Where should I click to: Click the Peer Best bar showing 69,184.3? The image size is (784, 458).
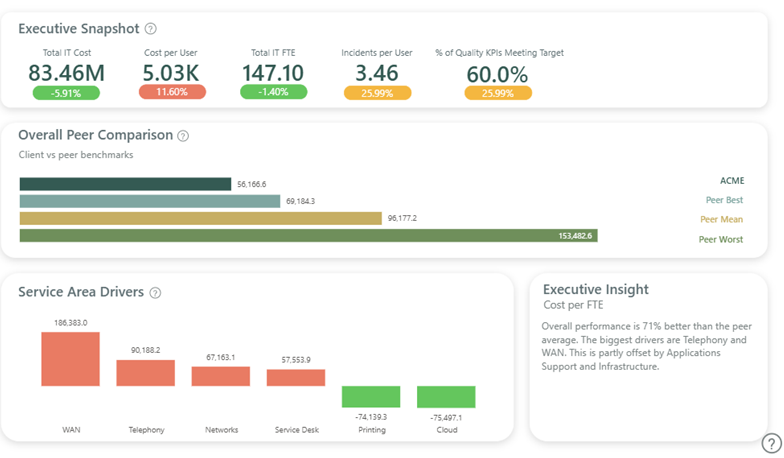pos(150,201)
